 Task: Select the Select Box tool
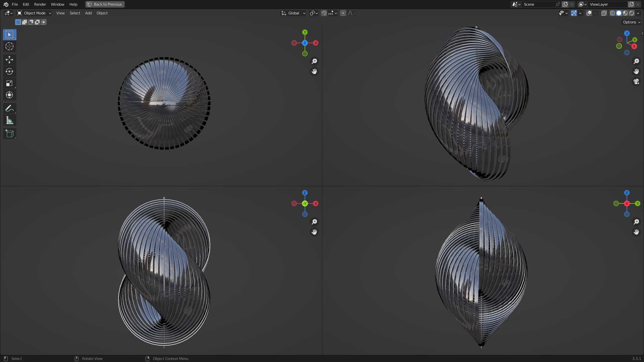click(x=9, y=35)
